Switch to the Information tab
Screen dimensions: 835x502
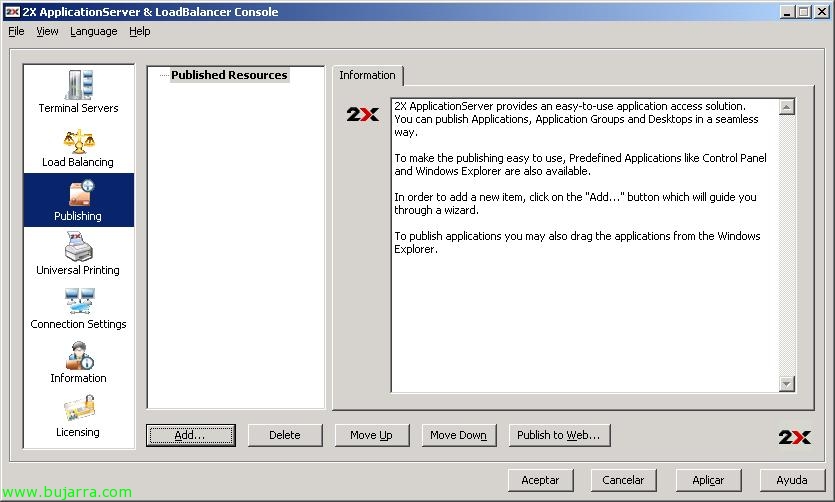[367, 75]
